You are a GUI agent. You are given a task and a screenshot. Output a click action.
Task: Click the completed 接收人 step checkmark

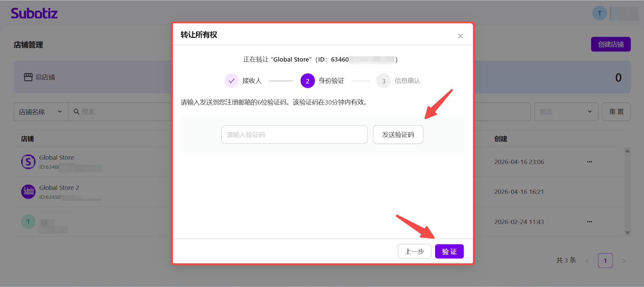tap(231, 81)
